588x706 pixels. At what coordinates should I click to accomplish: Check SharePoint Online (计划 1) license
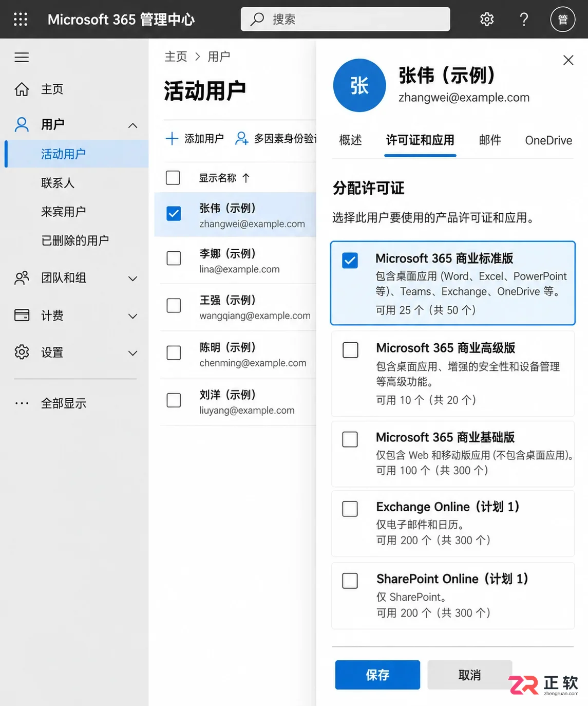[x=350, y=581]
